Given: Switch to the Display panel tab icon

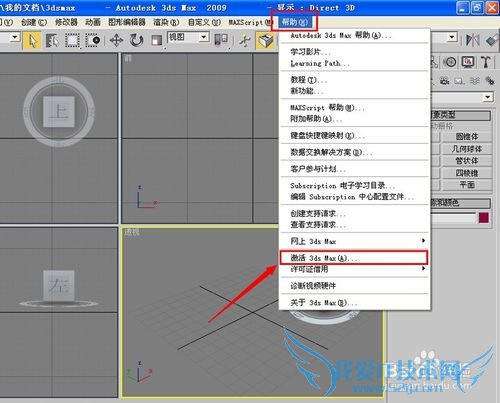Looking at the screenshot, I should tap(468, 62).
